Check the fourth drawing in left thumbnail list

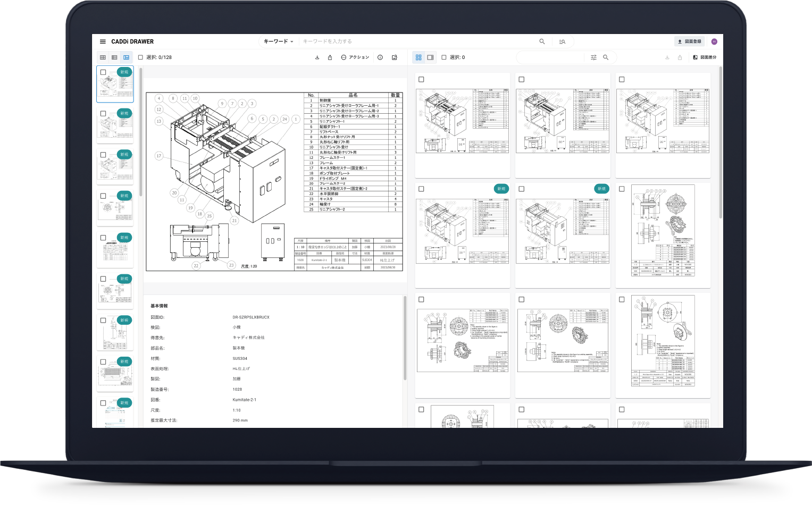point(103,196)
